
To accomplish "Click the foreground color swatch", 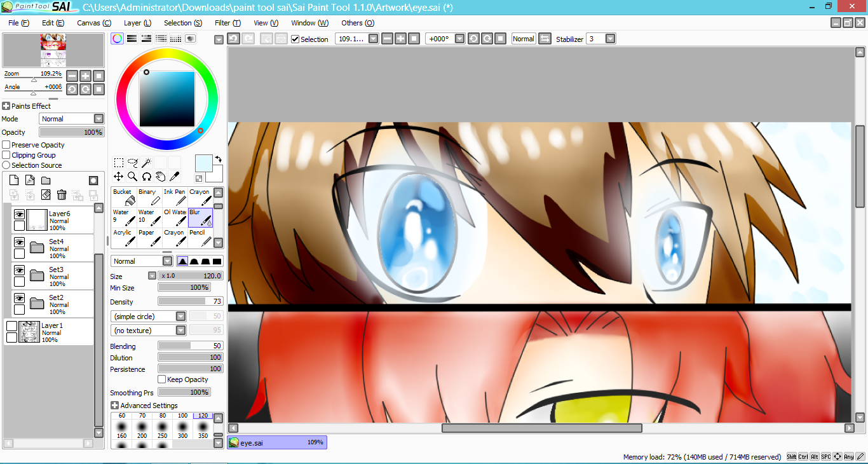I will 203,163.
